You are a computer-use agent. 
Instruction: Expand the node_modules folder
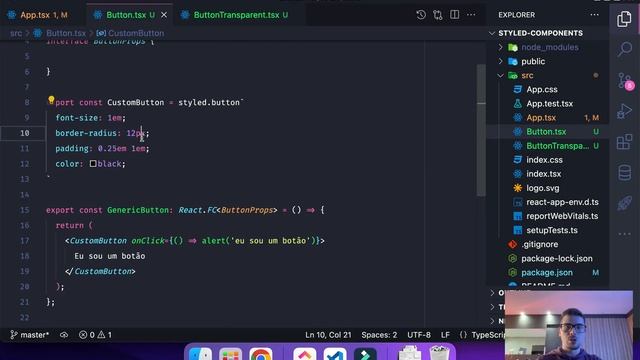point(549,47)
